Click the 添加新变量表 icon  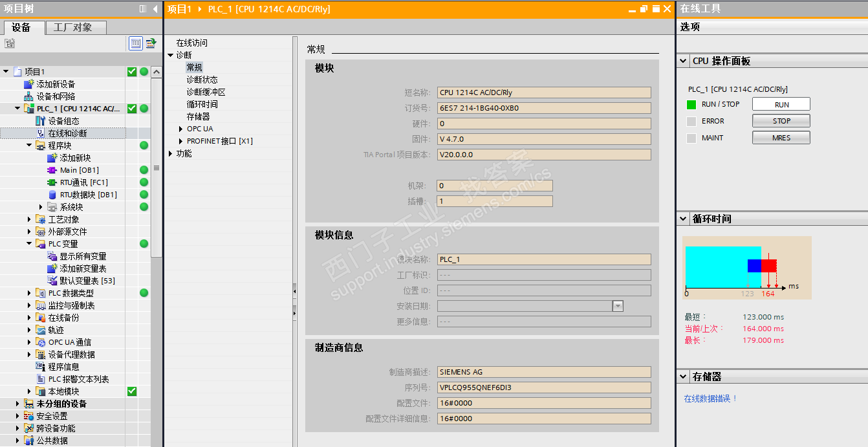(x=52, y=268)
